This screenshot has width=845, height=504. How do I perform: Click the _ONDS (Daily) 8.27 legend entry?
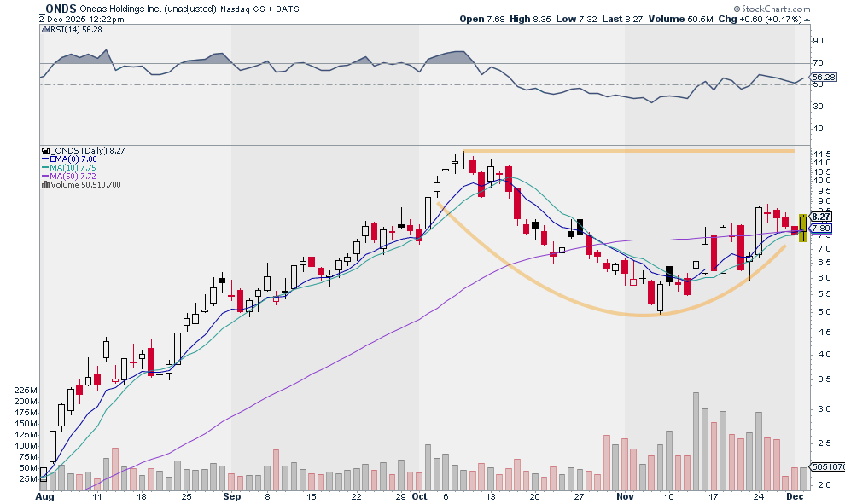point(88,151)
